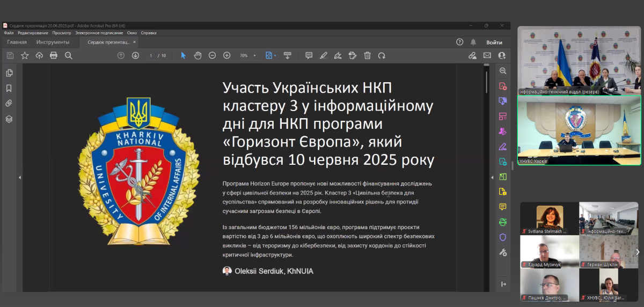Viewport: 644px width, 307px height.
Task: Add a sticky note comment
Action: [x=309, y=55]
